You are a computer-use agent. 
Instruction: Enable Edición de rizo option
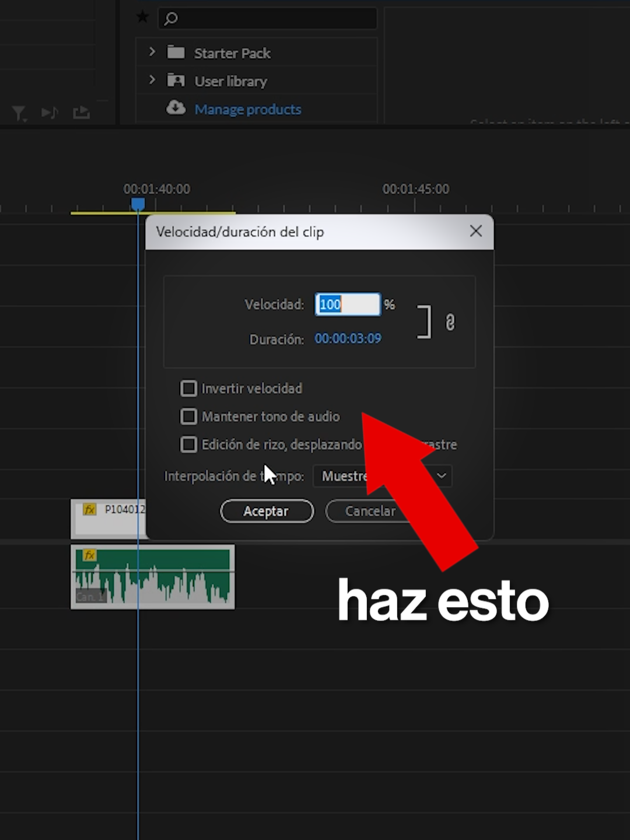click(188, 444)
